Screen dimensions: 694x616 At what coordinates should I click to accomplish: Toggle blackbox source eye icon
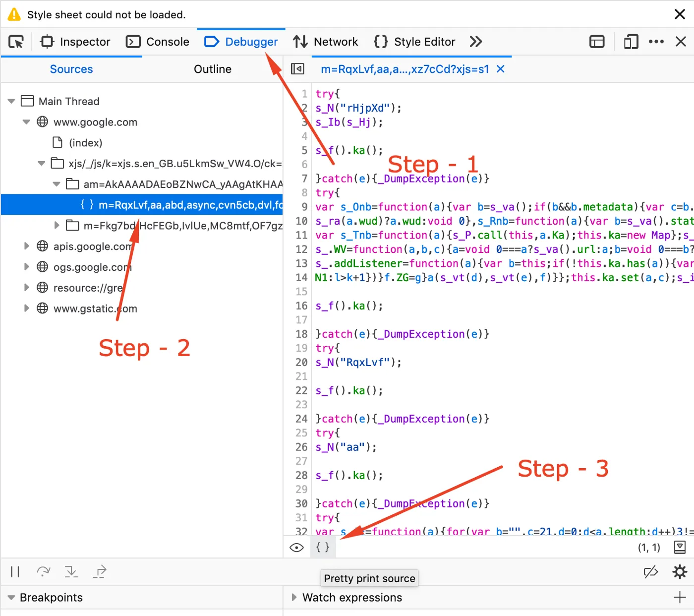296,548
